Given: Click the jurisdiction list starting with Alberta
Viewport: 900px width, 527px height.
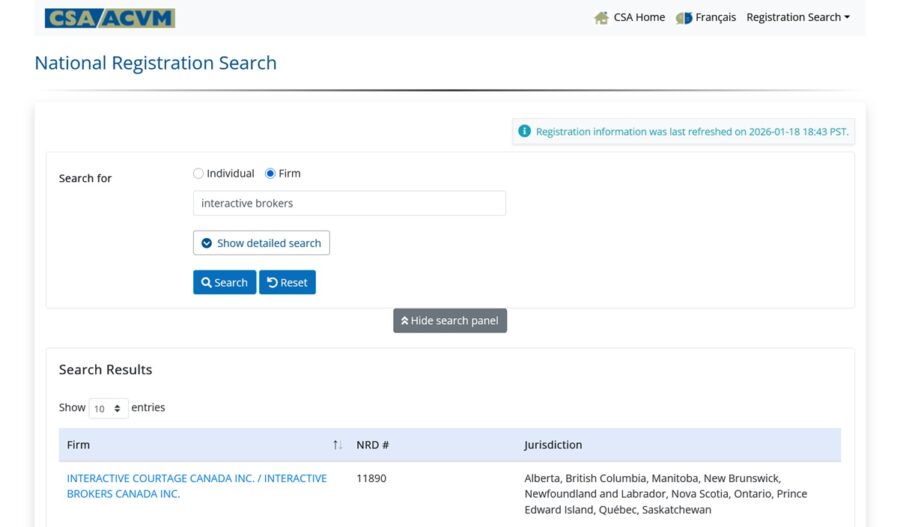Looking at the screenshot, I should tap(666, 494).
